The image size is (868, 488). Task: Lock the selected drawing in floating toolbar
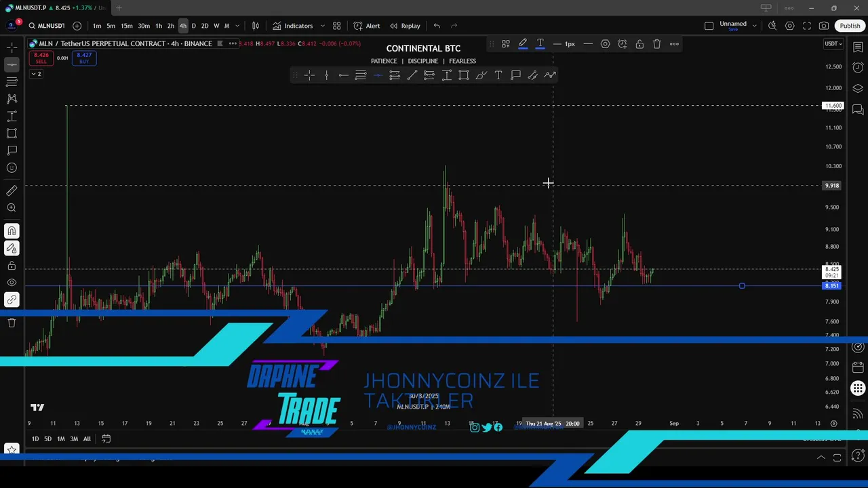tap(639, 44)
